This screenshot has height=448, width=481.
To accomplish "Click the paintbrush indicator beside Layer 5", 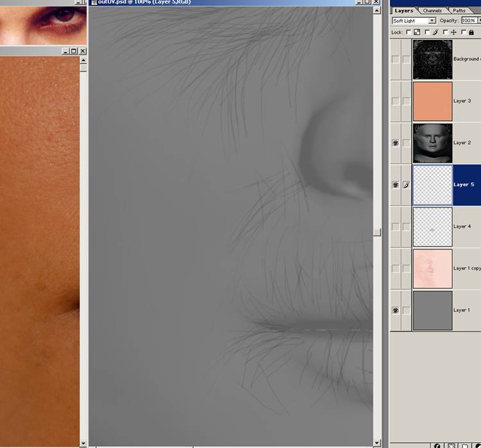I will point(406,185).
